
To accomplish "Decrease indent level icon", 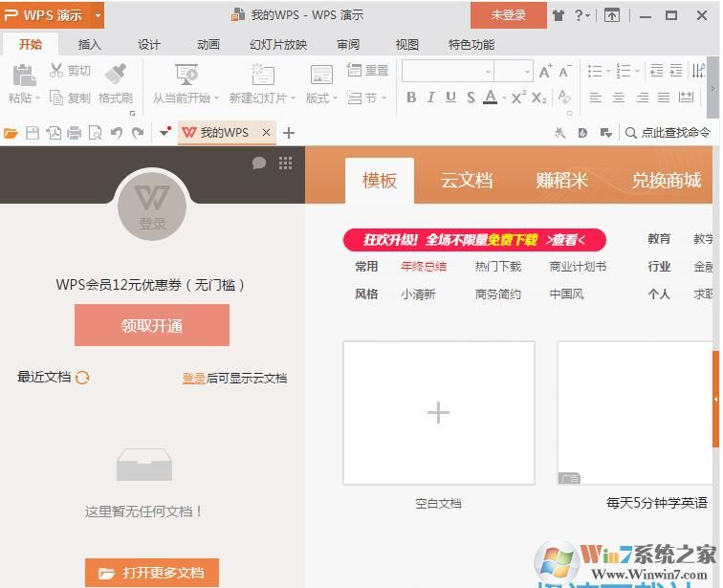I will (x=657, y=71).
